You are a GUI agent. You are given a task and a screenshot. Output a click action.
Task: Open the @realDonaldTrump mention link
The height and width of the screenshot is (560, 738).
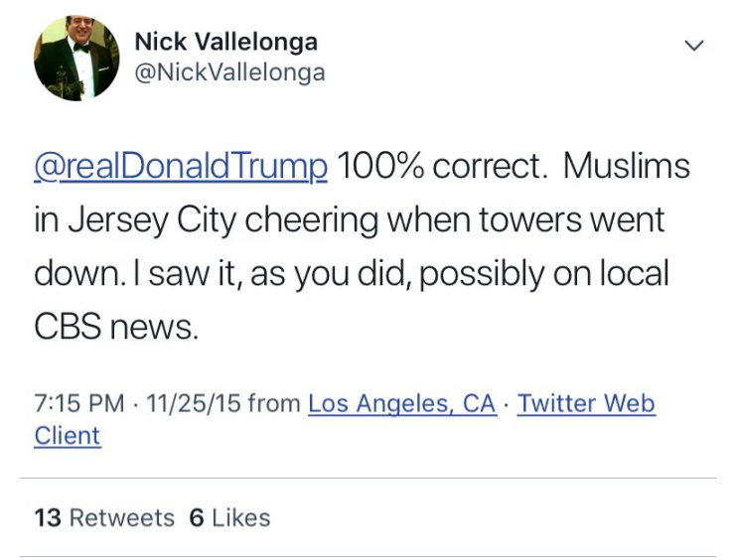pos(181,167)
